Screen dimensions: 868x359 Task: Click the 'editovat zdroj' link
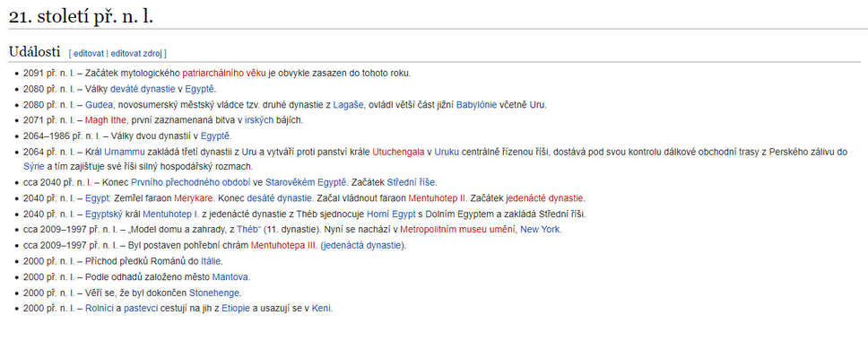click(136, 54)
